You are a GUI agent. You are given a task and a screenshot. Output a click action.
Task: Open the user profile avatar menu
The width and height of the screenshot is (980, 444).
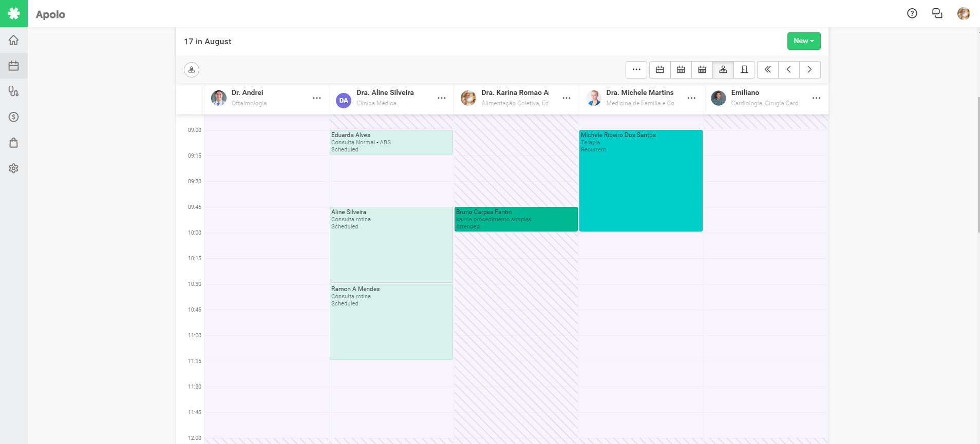click(x=964, y=14)
